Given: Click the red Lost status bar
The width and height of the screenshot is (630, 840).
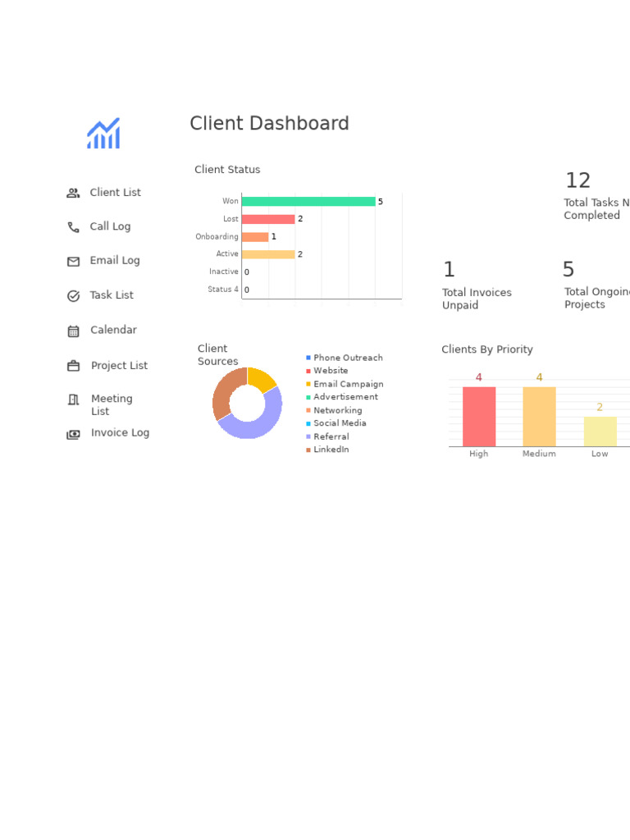Looking at the screenshot, I should click(x=268, y=219).
